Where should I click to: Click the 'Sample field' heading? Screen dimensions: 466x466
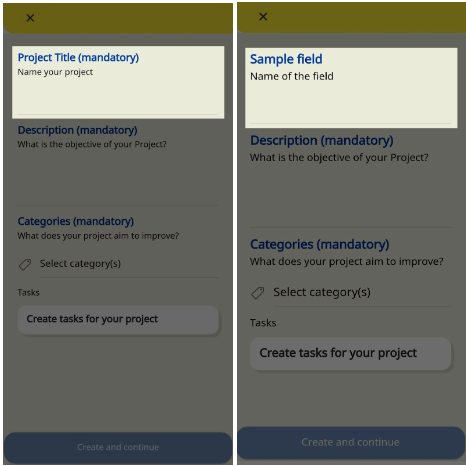pyautogui.click(x=286, y=59)
